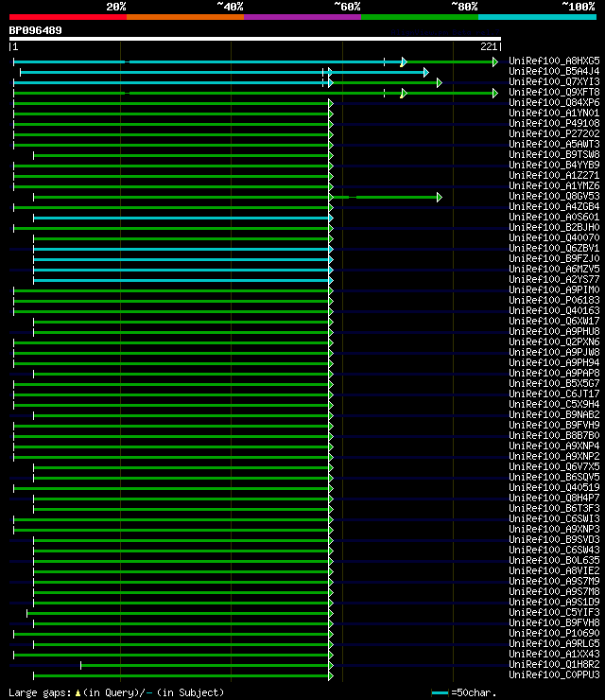Select UniRef100_A1YN01 label
The image size is (605, 700).
554,113
